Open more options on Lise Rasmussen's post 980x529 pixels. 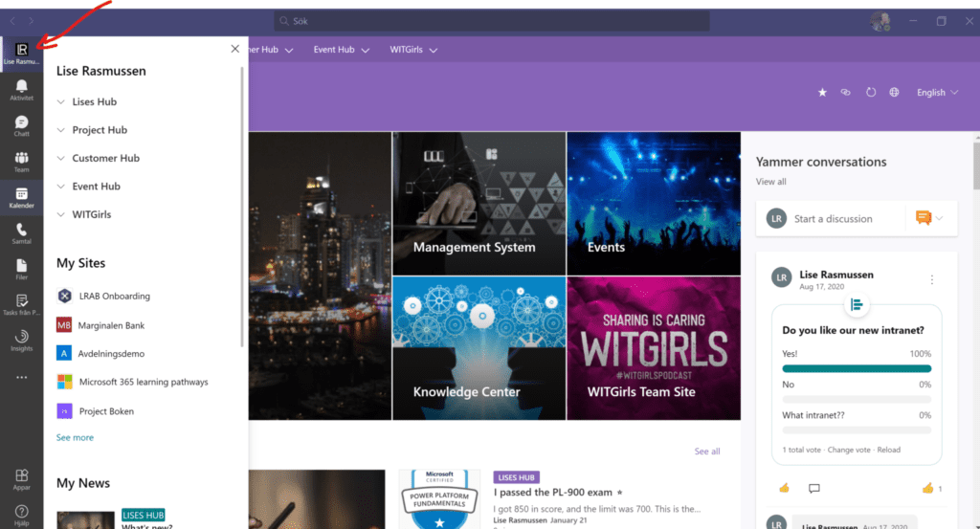click(x=932, y=279)
